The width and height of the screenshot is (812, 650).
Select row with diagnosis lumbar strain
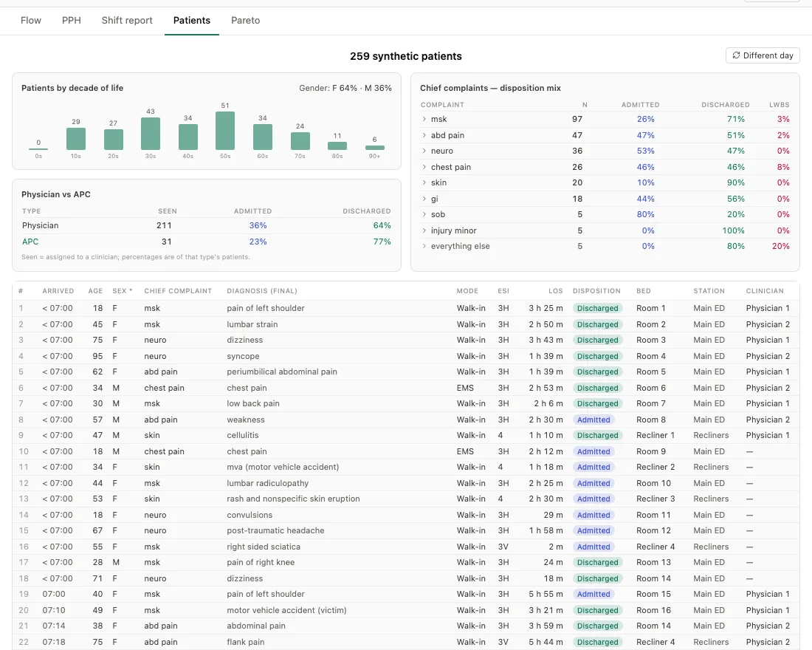[406, 324]
